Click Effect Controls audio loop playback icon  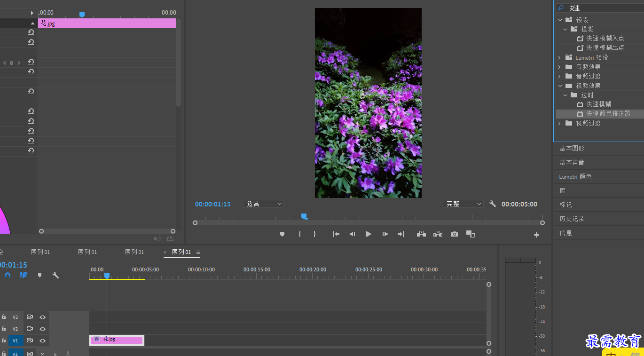(157, 239)
